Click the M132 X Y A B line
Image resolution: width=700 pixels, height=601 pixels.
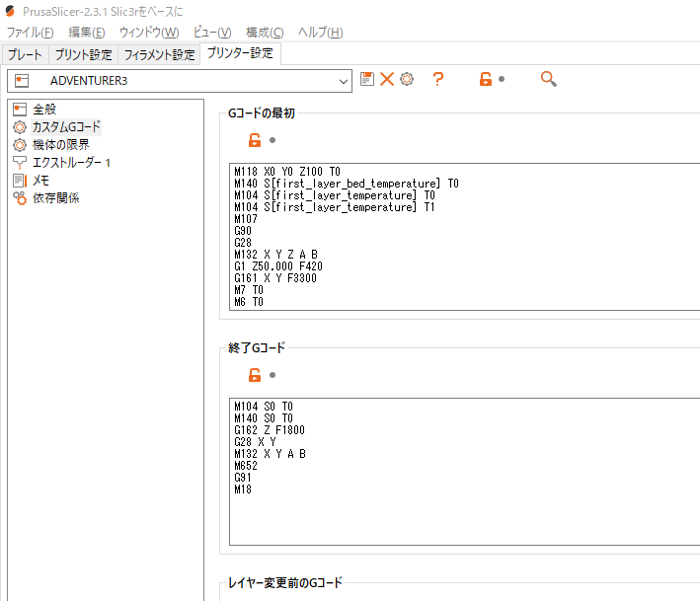271,454
